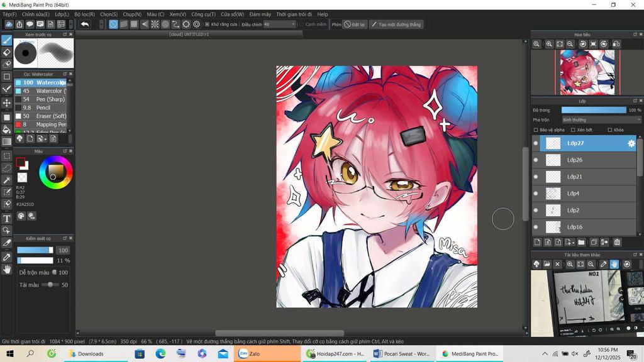This screenshot has width=644, height=362.
Task: Select the Pen (Sharp) brush
Action: pyautogui.click(x=40, y=99)
